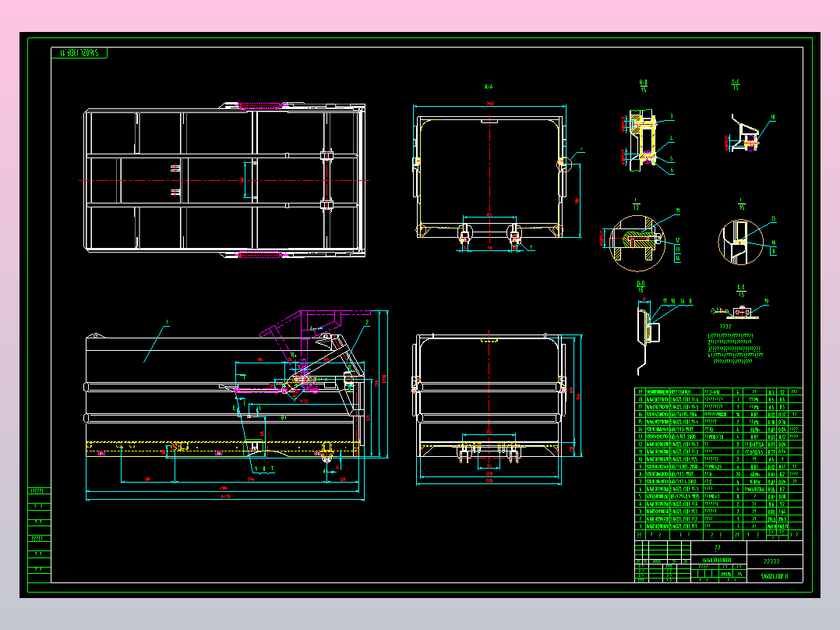Click the E-E section title label
840x630 pixels.
click(742, 291)
